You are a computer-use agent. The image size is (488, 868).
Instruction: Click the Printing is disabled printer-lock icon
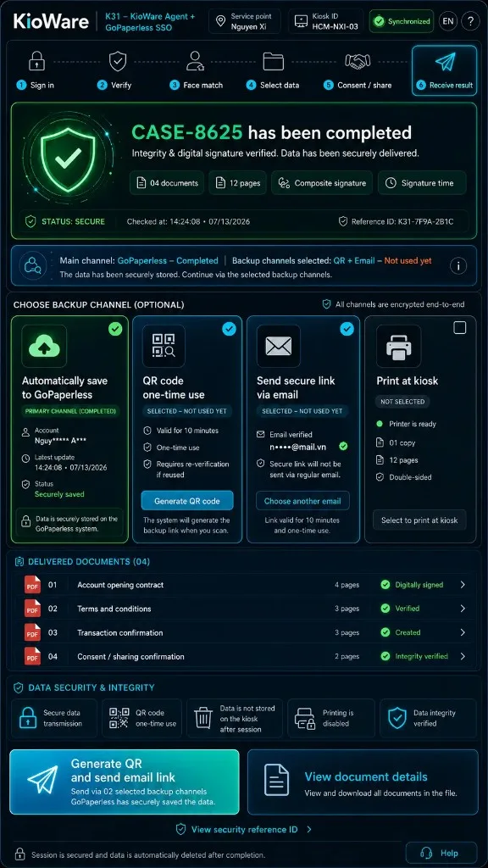click(x=305, y=718)
